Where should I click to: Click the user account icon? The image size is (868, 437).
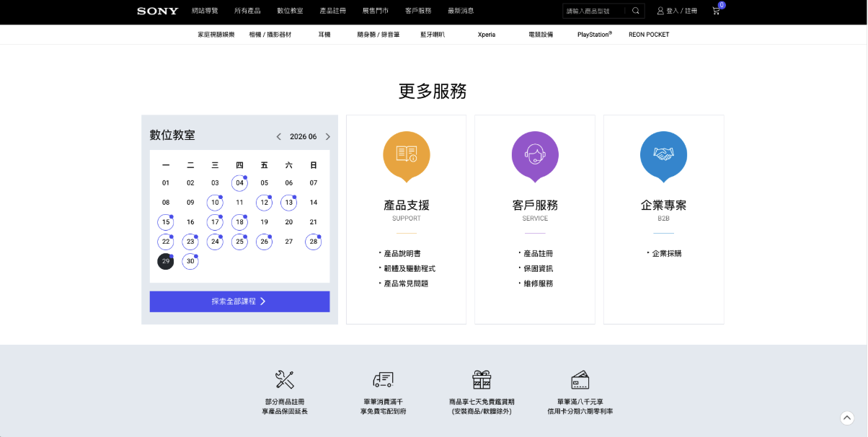[x=660, y=11]
